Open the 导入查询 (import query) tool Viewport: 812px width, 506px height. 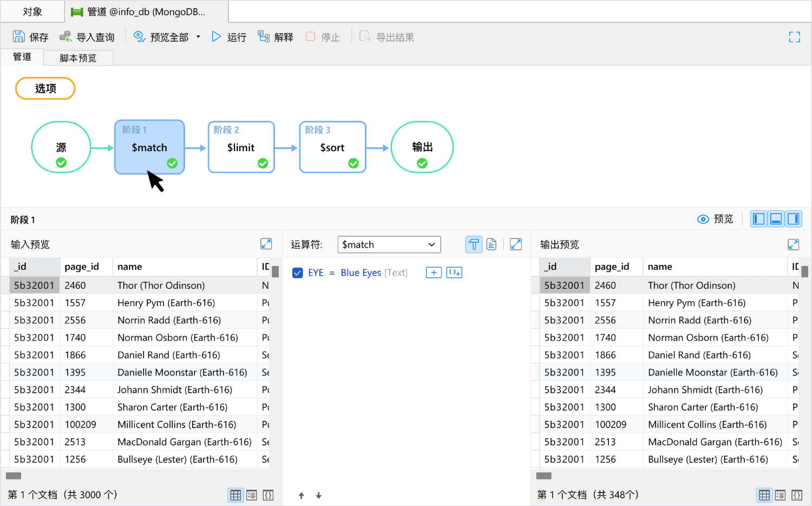click(87, 36)
